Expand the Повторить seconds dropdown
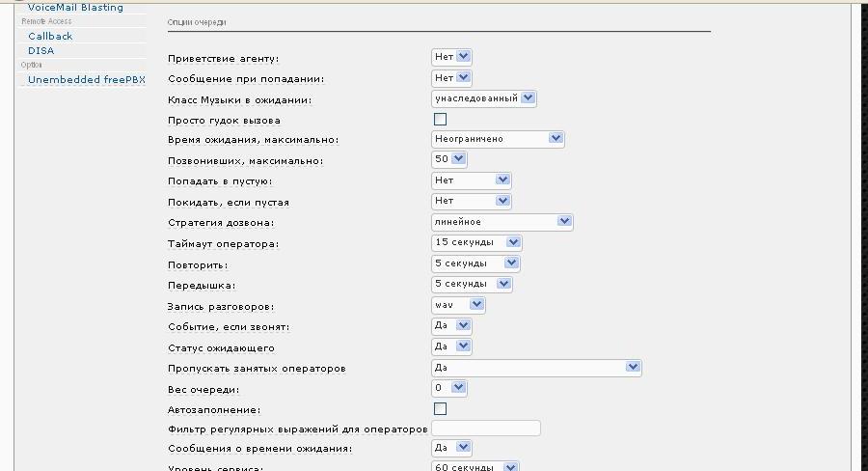 pos(475,263)
